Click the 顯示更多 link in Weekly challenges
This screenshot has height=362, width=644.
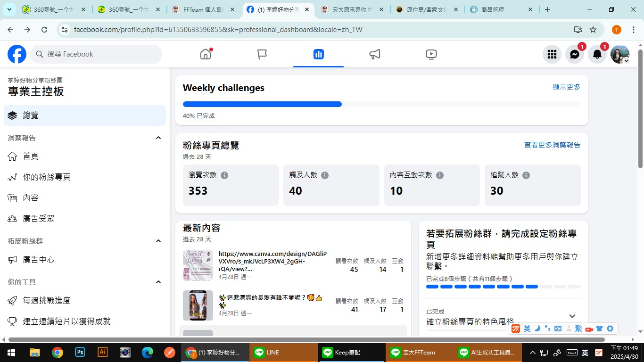(566, 87)
